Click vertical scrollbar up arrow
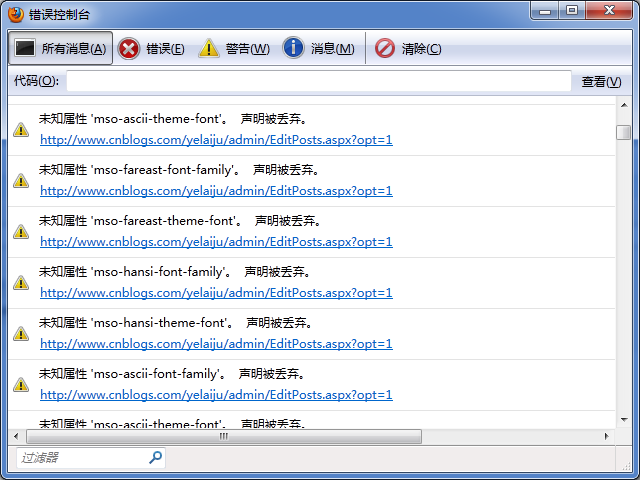 [x=624, y=105]
